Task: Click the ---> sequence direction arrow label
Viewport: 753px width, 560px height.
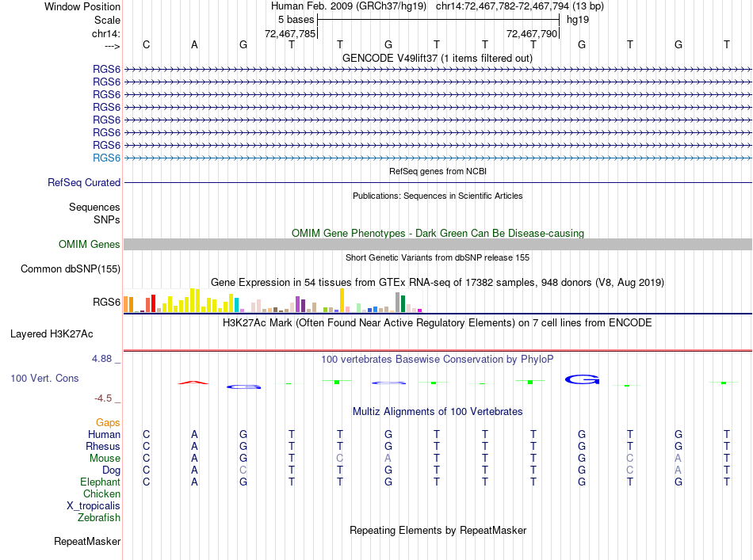Action: click(x=112, y=46)
